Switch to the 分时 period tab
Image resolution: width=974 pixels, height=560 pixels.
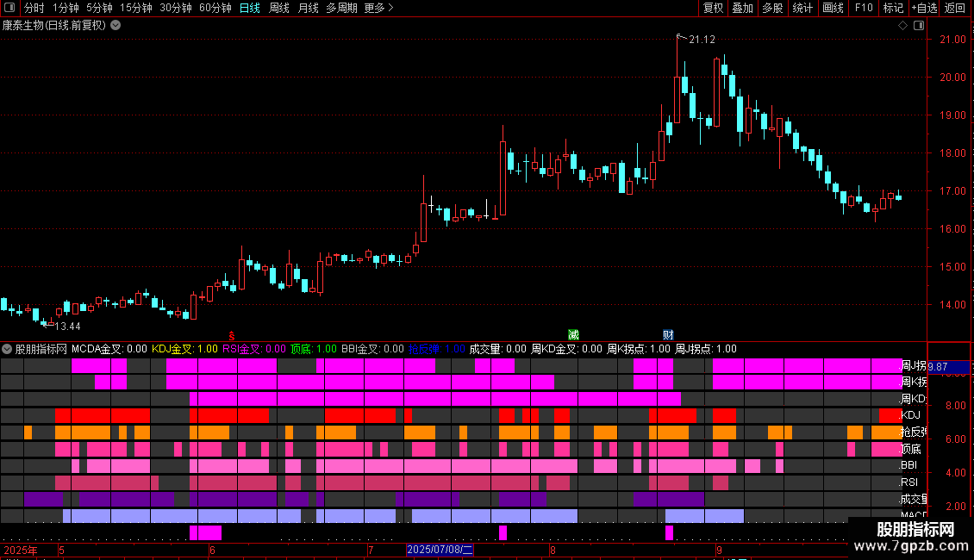click(34, 8)
